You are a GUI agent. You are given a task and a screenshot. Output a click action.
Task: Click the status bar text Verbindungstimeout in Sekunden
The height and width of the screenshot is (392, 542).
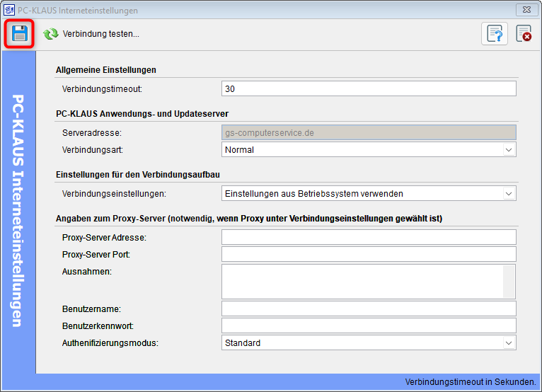point(471,382)
